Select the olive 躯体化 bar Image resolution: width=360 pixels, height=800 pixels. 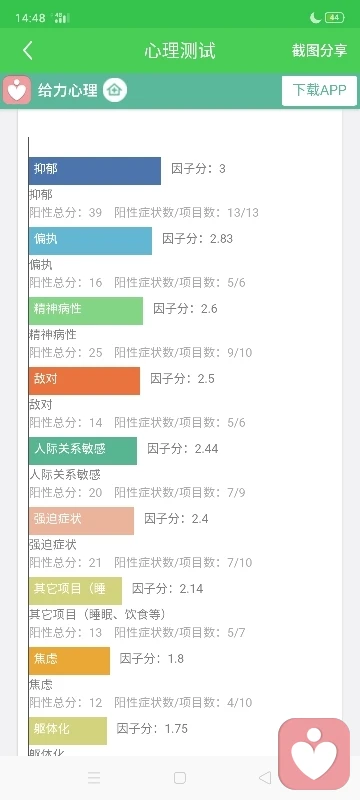(68, 731)
